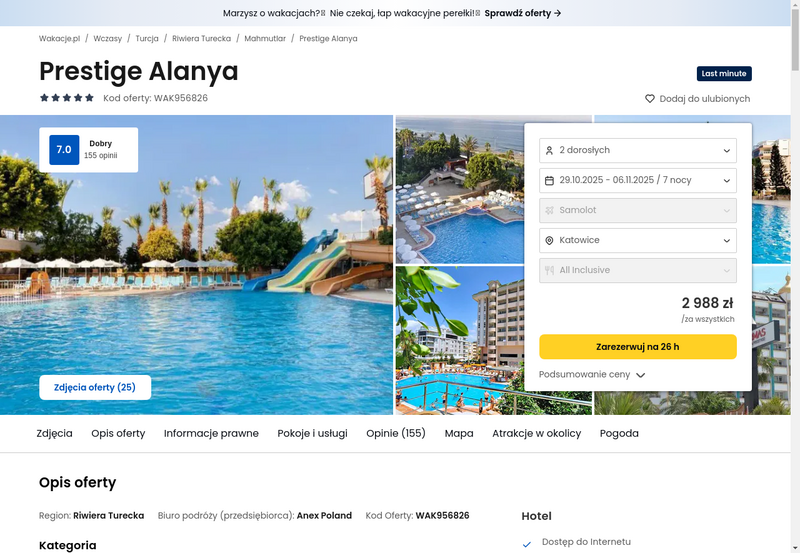Click the heart icon for favorites
The image size is (800, 553).
pyautogui.click(x=649, y=98)
